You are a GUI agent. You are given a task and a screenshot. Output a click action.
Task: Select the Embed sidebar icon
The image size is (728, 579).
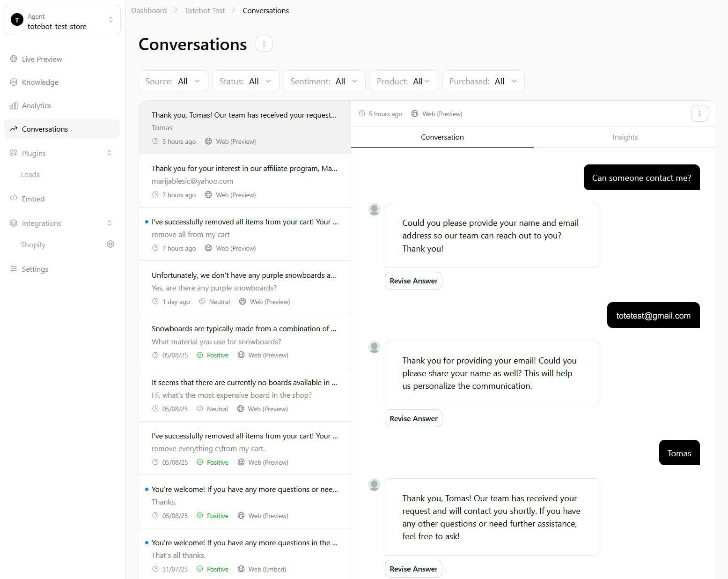(14, 199)
